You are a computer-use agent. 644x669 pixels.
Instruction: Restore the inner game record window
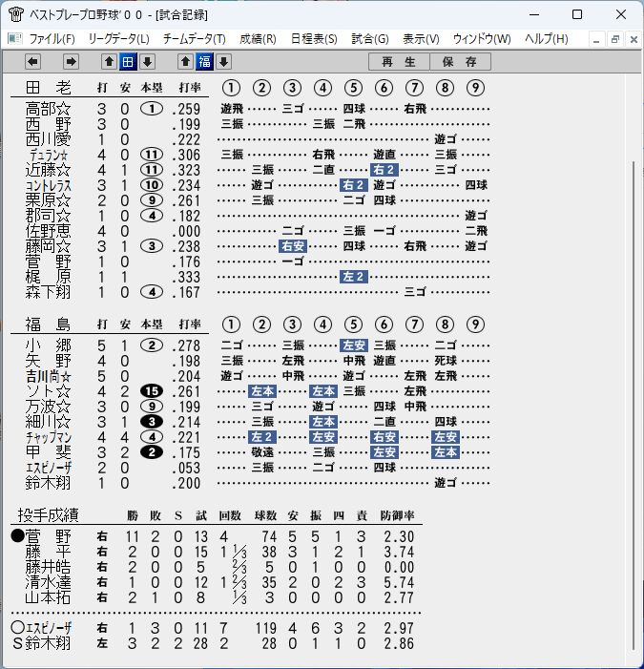(614, 40)
